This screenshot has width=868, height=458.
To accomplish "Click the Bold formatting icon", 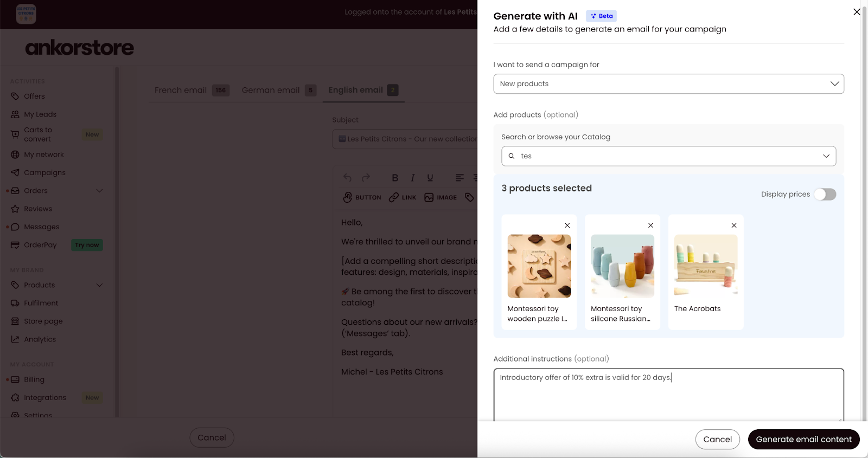I will tap(395, 178).
